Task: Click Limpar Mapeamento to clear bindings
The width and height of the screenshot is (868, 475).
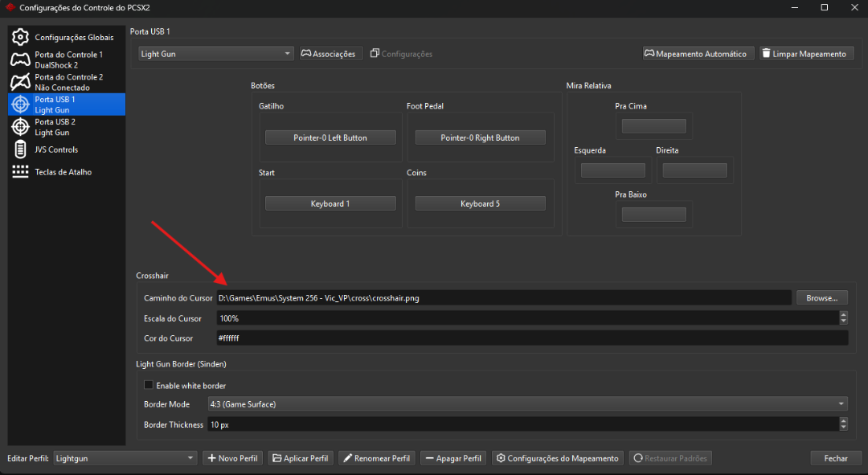Action: [807, 54]
